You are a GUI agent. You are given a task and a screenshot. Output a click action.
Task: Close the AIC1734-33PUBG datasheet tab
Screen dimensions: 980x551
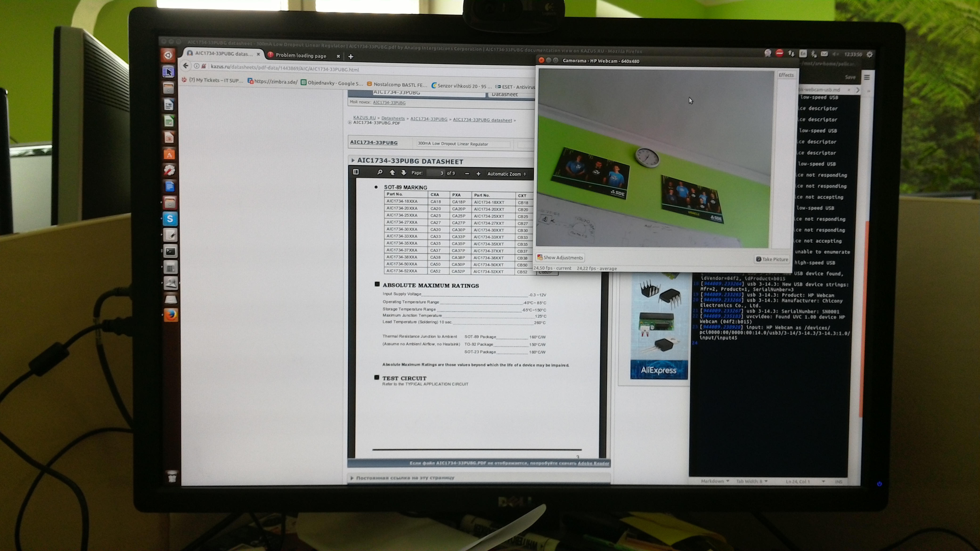(x=258, y=54)
